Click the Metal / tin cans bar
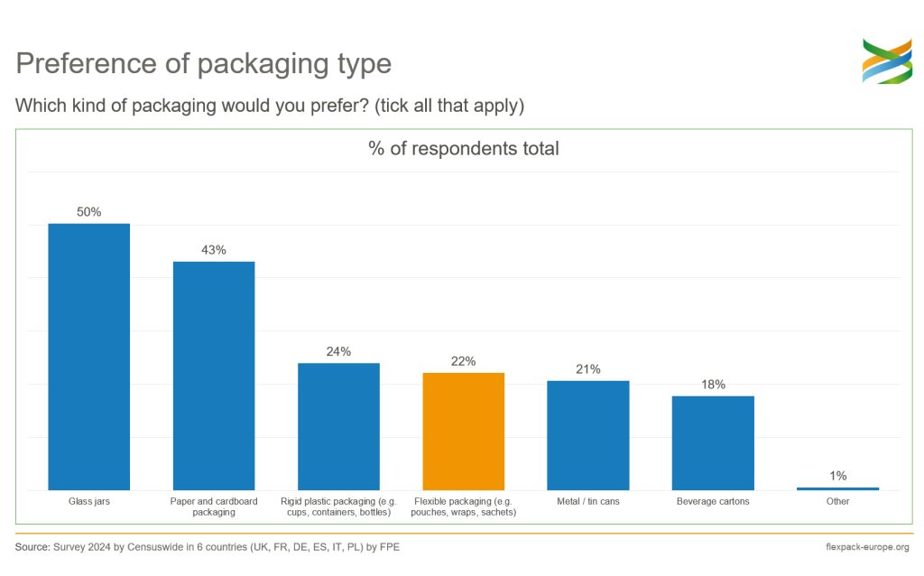This screenshot has width=924, height=576. [x=588, y=435]
